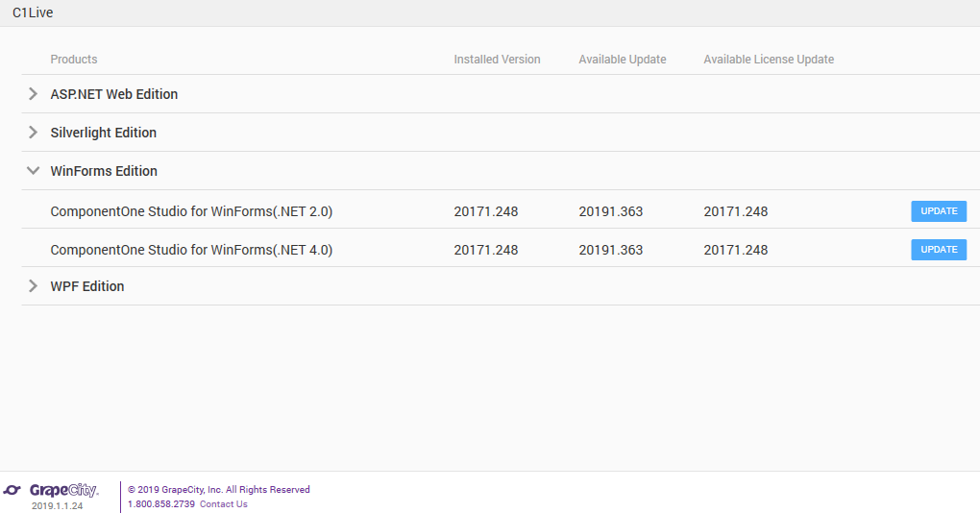Click the ComponentOne Studio for WinForms(.NET 4.0) row
Image resolution: width=980 pixels, height=513 pixels.
click(x=500, y=250)
